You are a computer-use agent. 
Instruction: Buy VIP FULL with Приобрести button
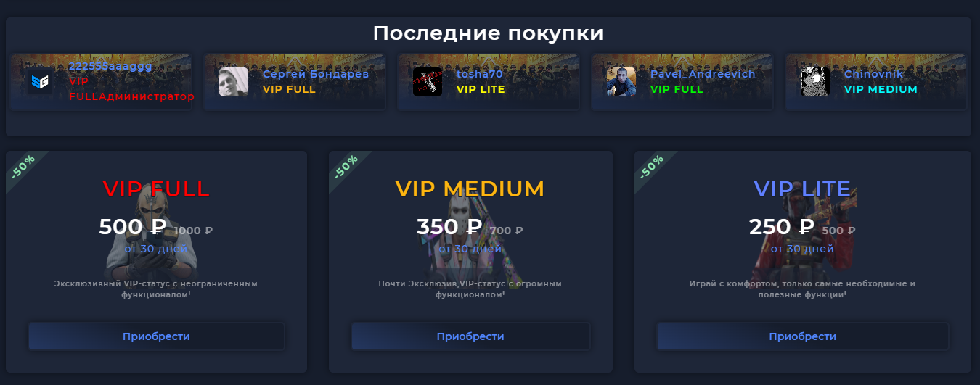tap(156, 336)
